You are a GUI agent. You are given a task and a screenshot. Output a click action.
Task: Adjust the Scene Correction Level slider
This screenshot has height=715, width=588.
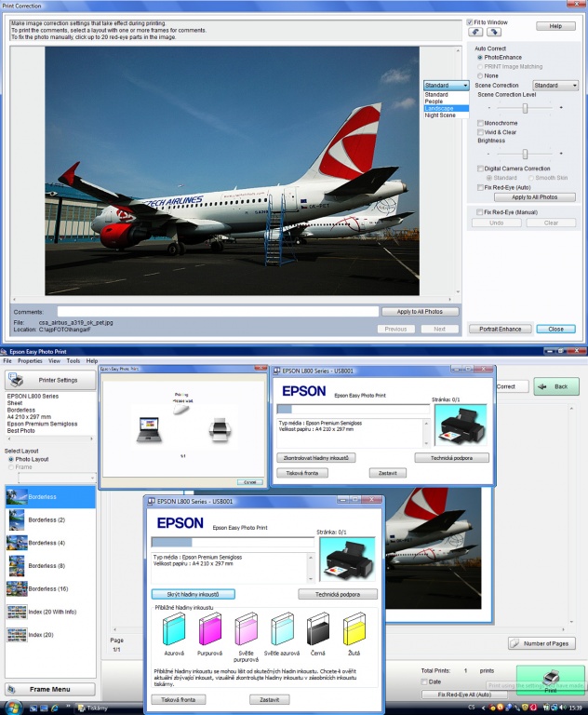[525, 108]
